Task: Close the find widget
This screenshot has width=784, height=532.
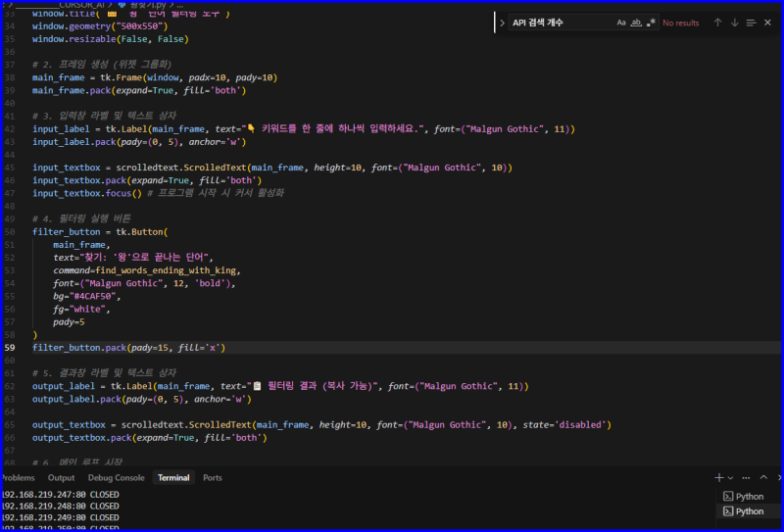Action: pos(767,23)
